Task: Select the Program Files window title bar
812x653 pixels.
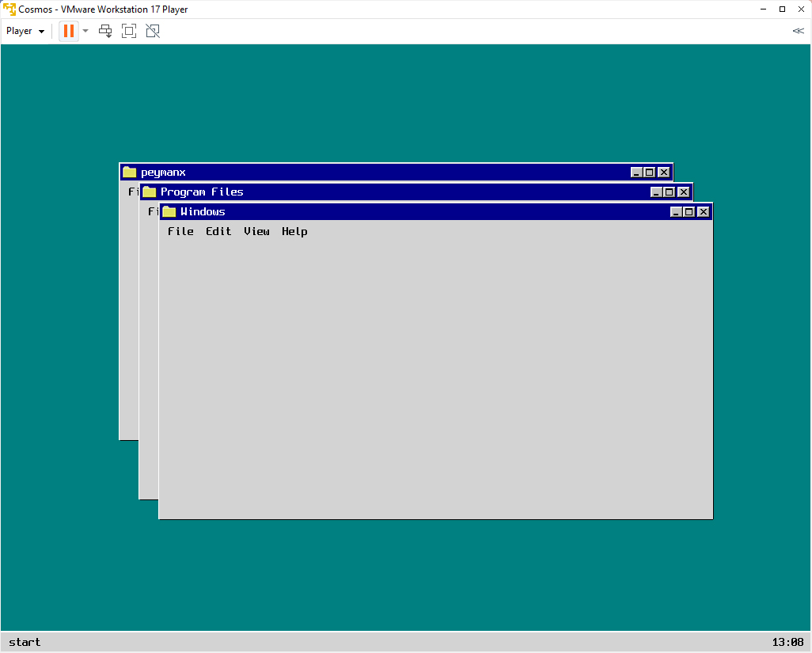Action: pos(416,192)
